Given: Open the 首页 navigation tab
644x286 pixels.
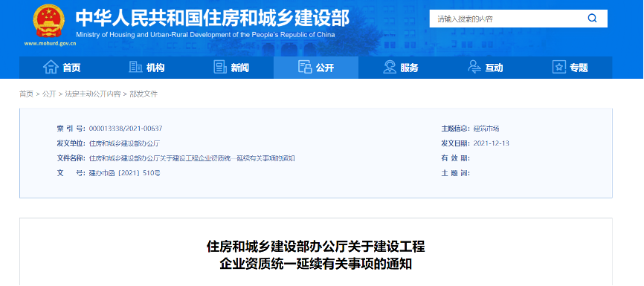Looking at the screenshot, I should (62, 68).
